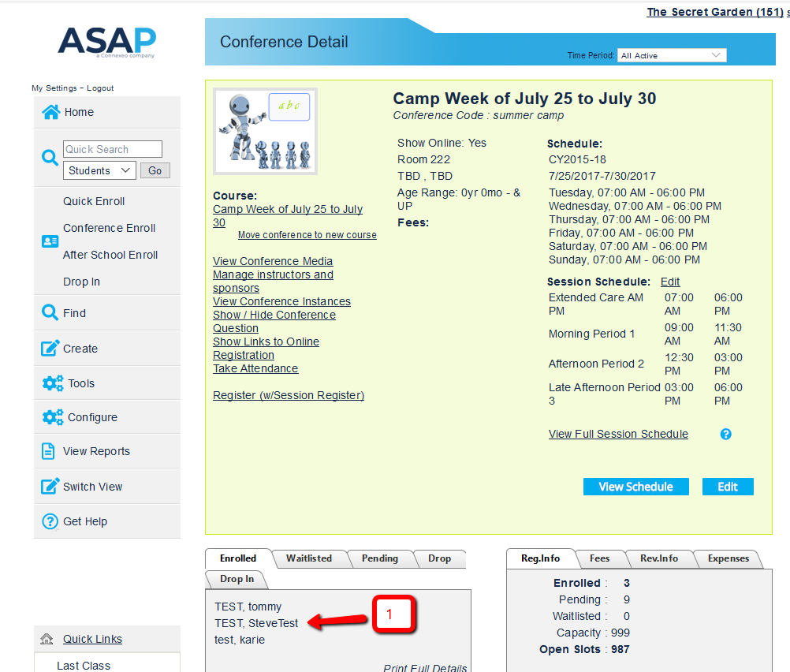Viewport: 790px width, 672px height.
Task: Click the Create pencil icon
Action: coord(50,348)
